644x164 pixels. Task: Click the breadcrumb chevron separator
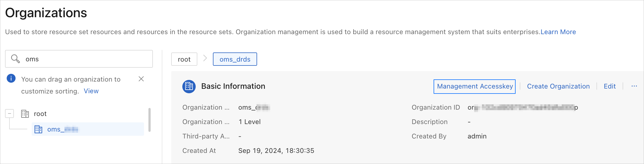pyautogui.click(x=205, y=58)
